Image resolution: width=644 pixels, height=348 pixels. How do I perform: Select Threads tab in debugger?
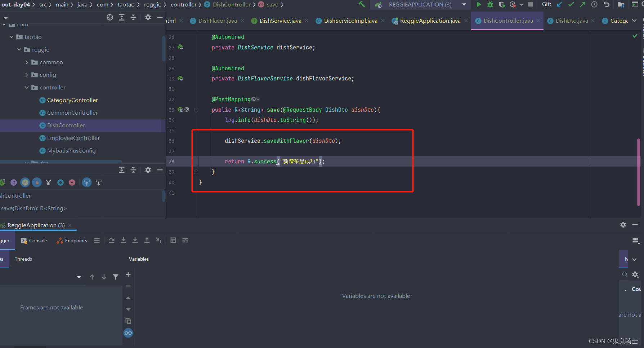[x=23, y=259]
